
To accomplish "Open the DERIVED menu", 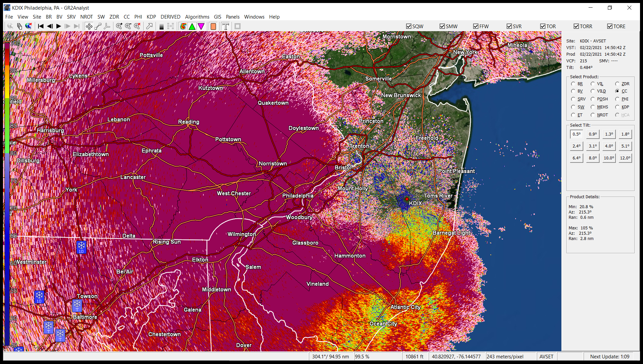I will pyautogui.click(x=170, y=17).
